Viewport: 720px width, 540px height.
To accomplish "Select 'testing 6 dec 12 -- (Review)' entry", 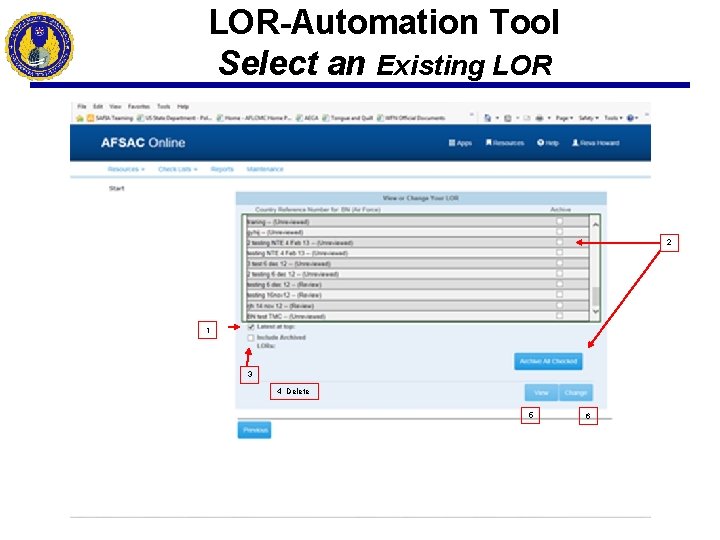I will [417, 285].
